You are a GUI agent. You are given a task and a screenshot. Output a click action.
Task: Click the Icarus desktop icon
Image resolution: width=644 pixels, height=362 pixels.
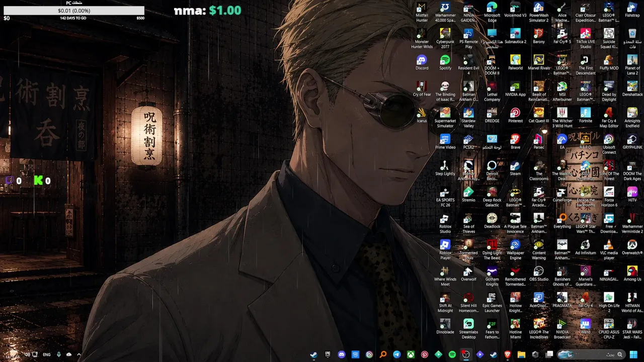[x=422, y=116]
